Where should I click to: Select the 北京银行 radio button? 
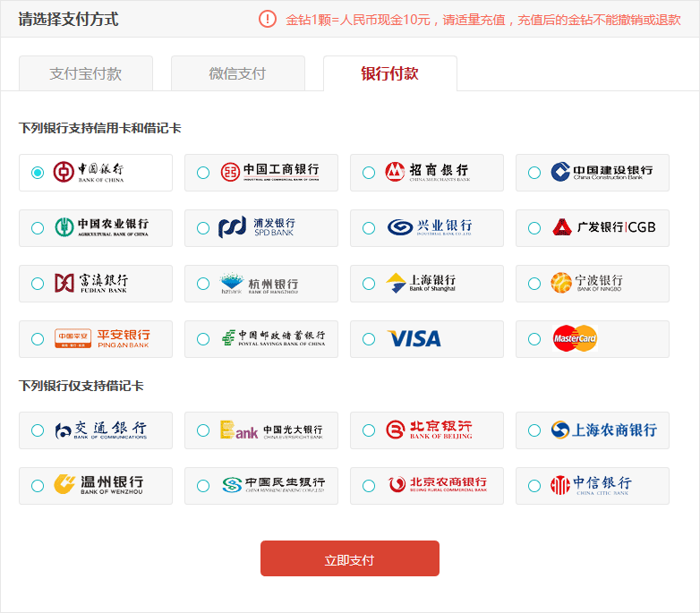click(x=369, y=430)
